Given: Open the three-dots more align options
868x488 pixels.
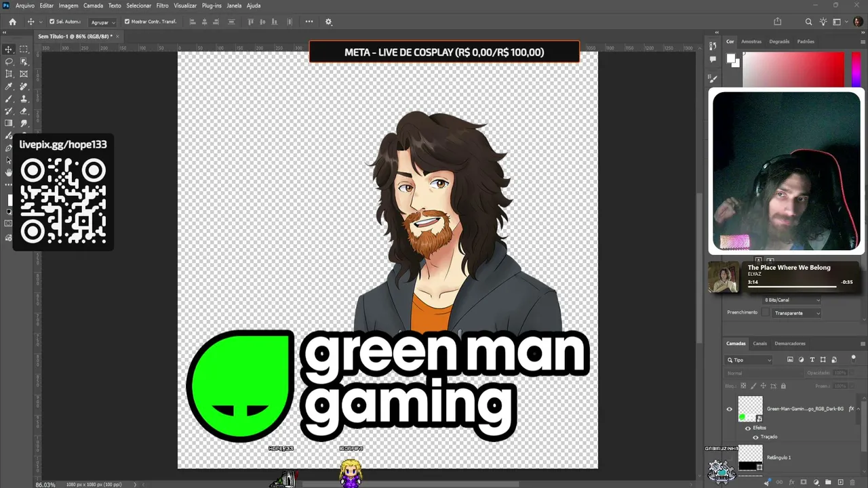Looking at the screenshot, I should (309, 22).
